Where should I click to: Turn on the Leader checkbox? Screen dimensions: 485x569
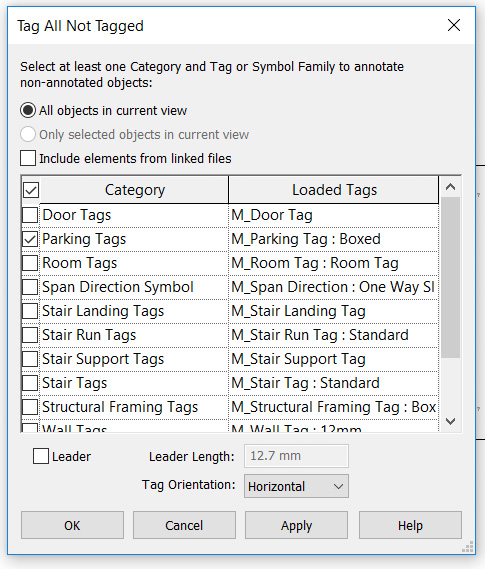41,456
